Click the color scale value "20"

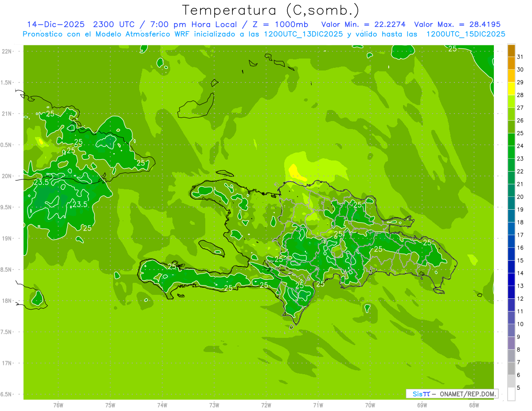tap(520, 197)
